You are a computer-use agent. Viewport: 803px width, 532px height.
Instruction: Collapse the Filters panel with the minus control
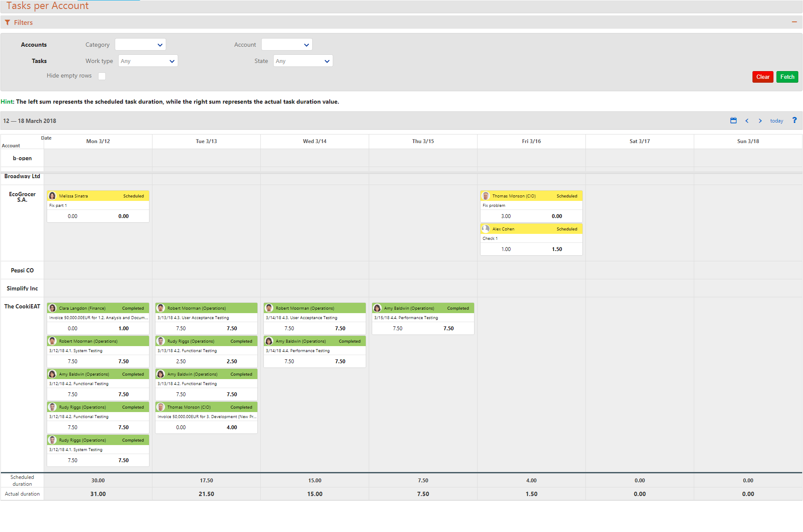pos(795,22)
